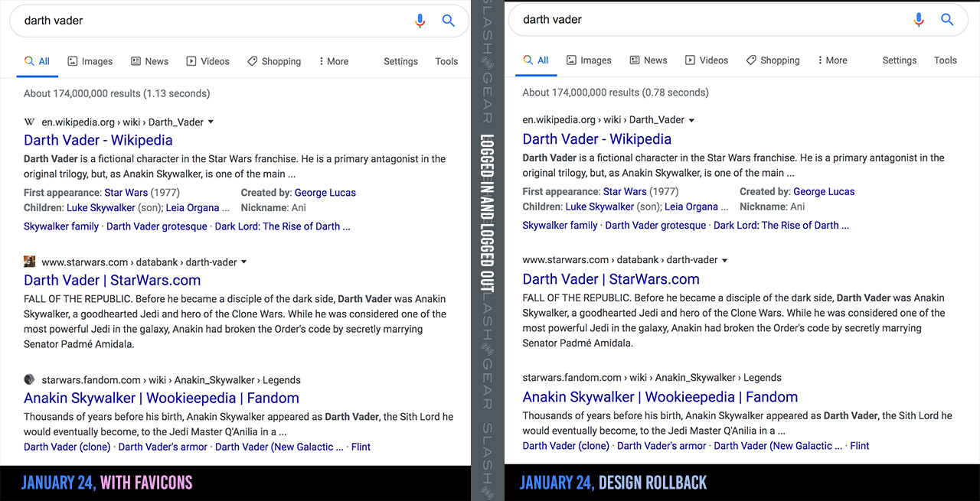
Task: Open Tools in the favicons screenshot
Action: coord(446,61)
